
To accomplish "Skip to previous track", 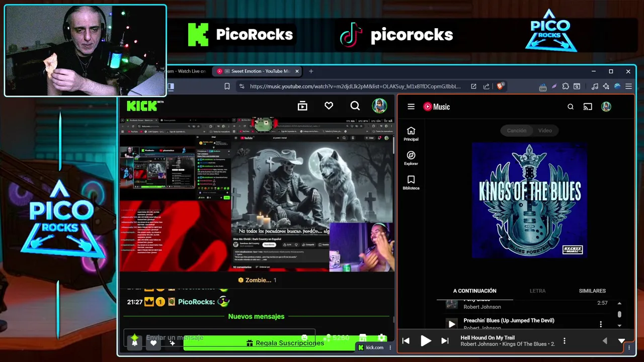I will point(406,341).
